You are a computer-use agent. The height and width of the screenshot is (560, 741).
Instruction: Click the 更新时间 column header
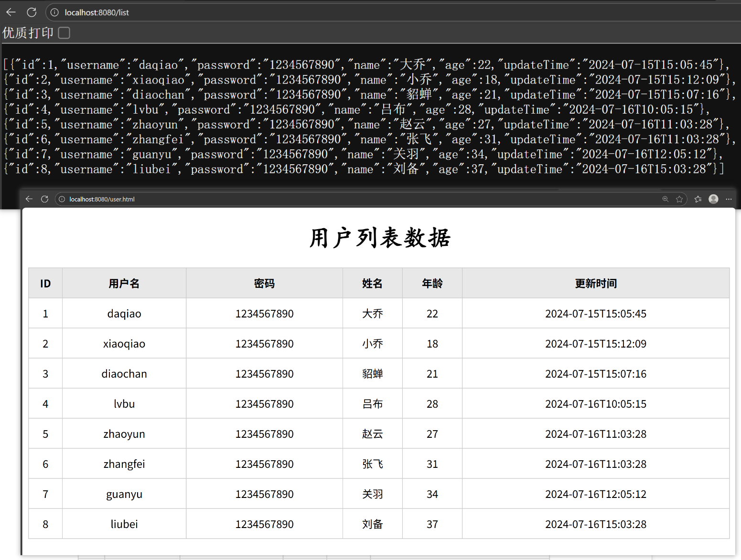coord(596,284)
